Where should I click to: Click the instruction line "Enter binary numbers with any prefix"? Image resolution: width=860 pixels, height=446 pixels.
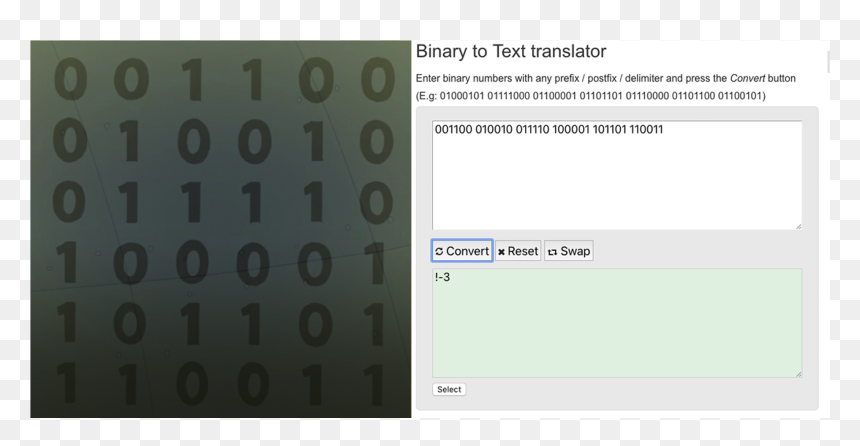coord(606,78)
